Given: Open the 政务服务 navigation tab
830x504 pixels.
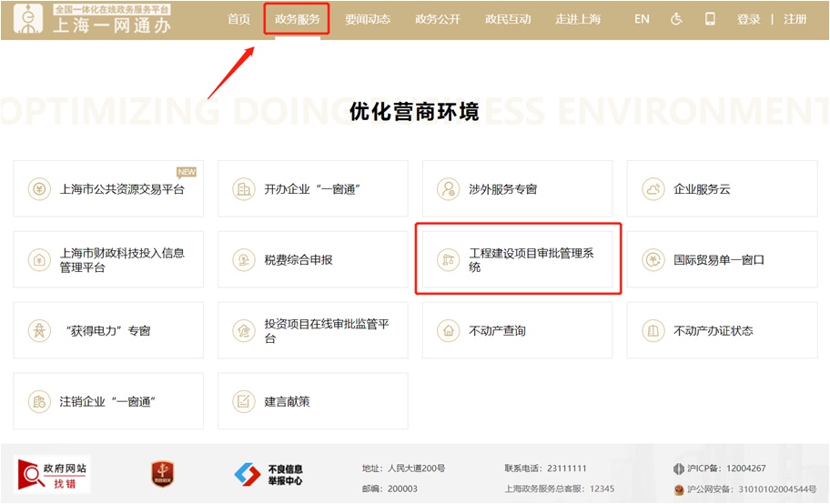Looking at the screenshot, I should 297,19.
